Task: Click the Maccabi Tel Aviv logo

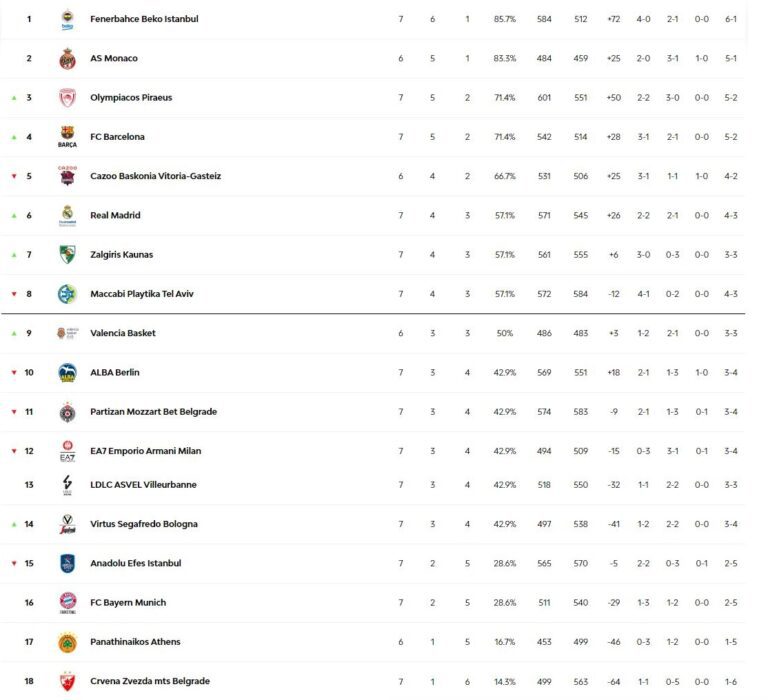Action: point(67,294)
